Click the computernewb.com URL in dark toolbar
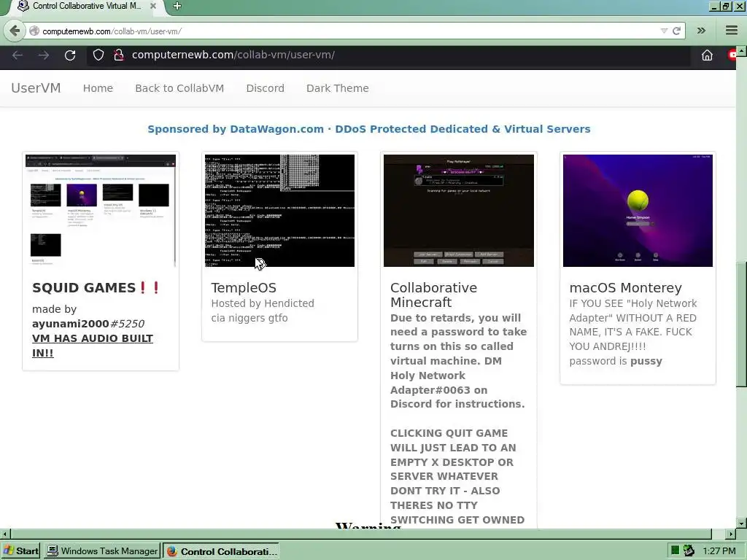The image size is (747, 560). click(x=233, y=55)
